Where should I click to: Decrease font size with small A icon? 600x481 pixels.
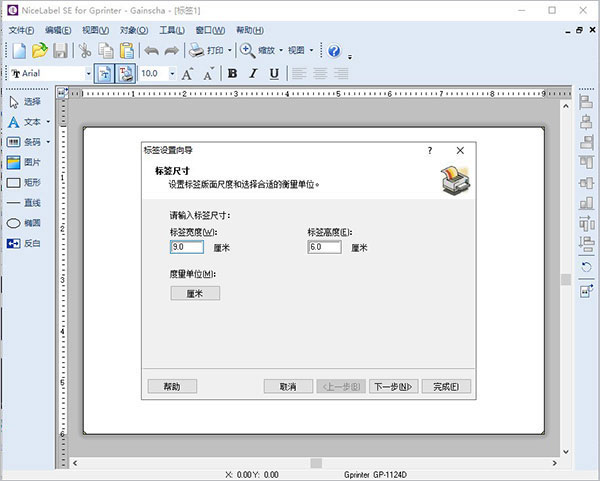pos(209,73)
